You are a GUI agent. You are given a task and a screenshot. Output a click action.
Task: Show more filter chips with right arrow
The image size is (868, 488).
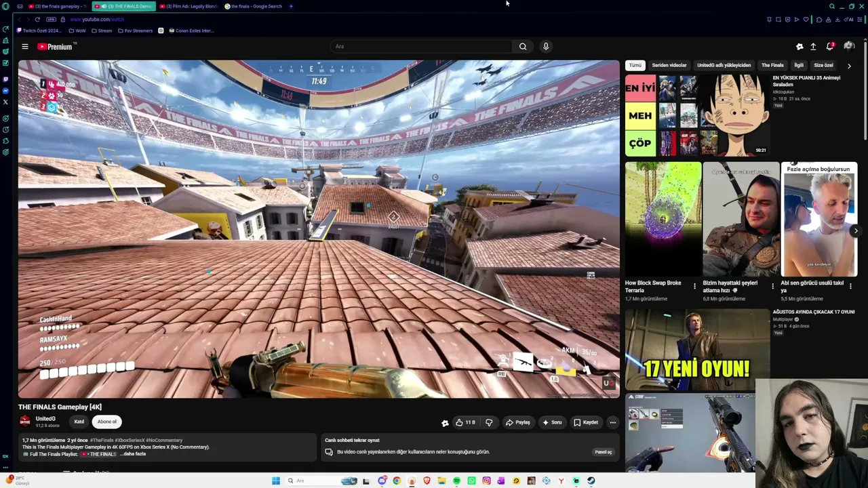pos(849,66)
